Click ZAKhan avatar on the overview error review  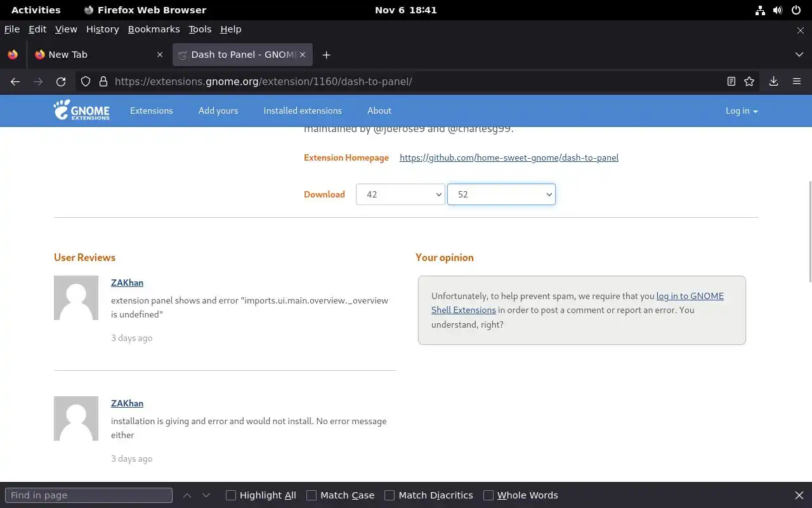click(76, 298)
